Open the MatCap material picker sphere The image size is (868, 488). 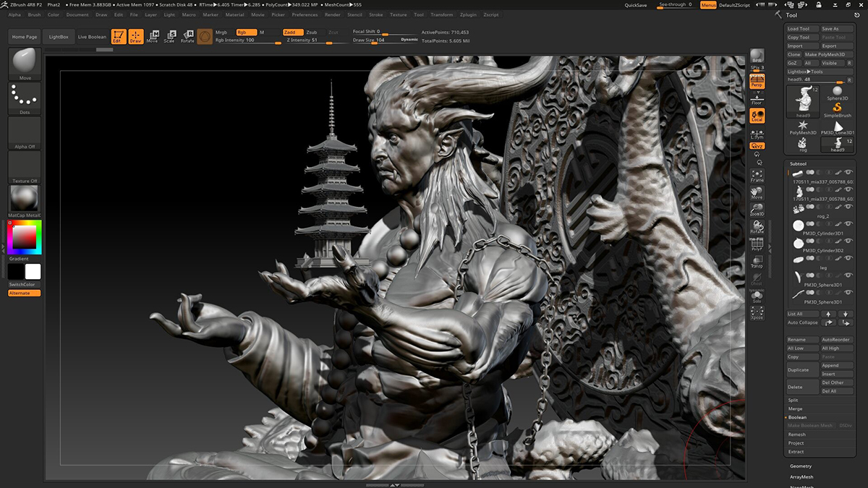pyautogui.click(x=25, y=198)
